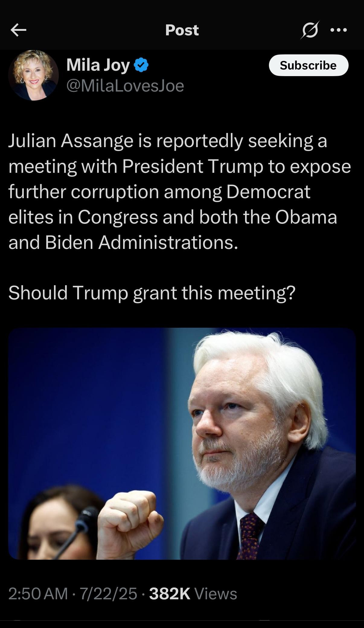Click the 7/22/25 post date
Viewport: 364px width, 628px height.
click(x=108, y=594)
